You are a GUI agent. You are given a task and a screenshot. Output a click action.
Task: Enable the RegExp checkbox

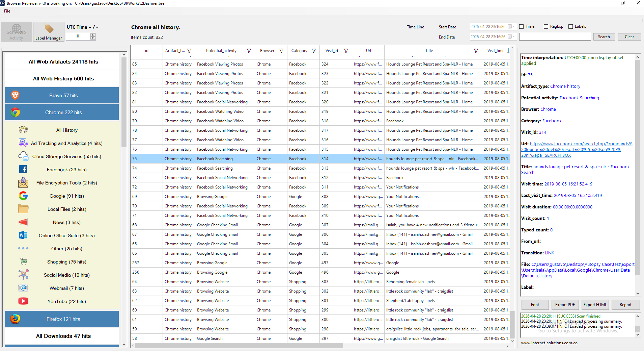(x=546, y=26)
